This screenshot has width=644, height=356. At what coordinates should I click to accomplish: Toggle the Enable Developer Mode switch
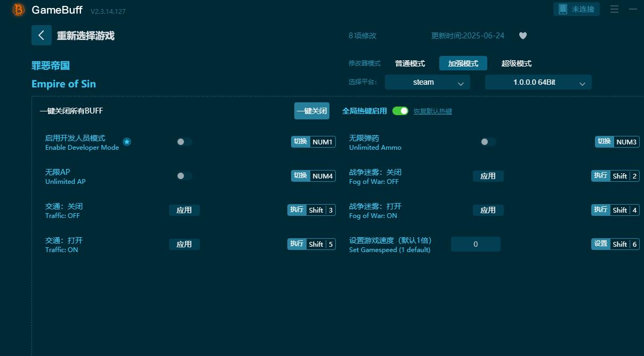tap(183, 142)
